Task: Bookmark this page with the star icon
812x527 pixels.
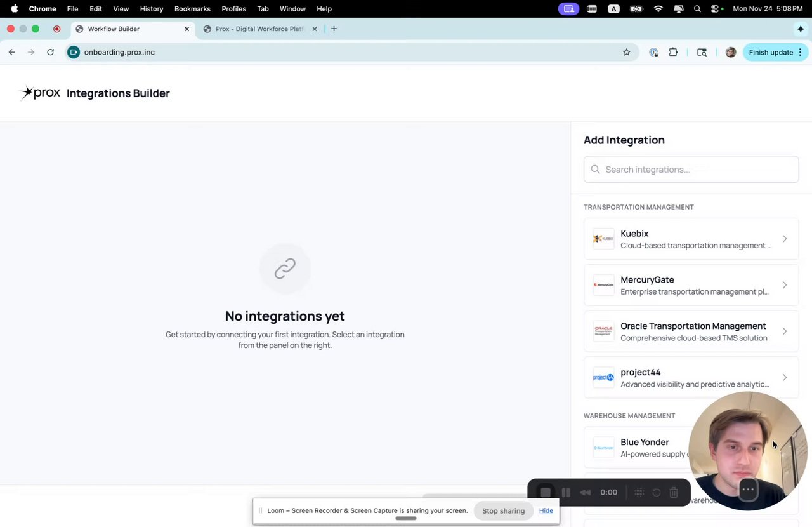Action: (627, 52)
